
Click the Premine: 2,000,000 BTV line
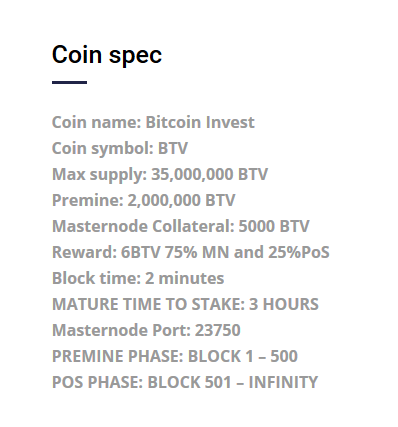144,200
